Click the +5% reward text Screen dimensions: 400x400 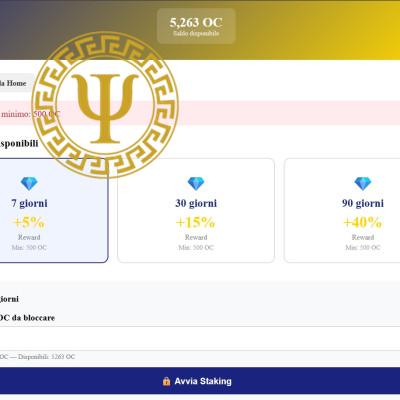click(x=29, y=222)
